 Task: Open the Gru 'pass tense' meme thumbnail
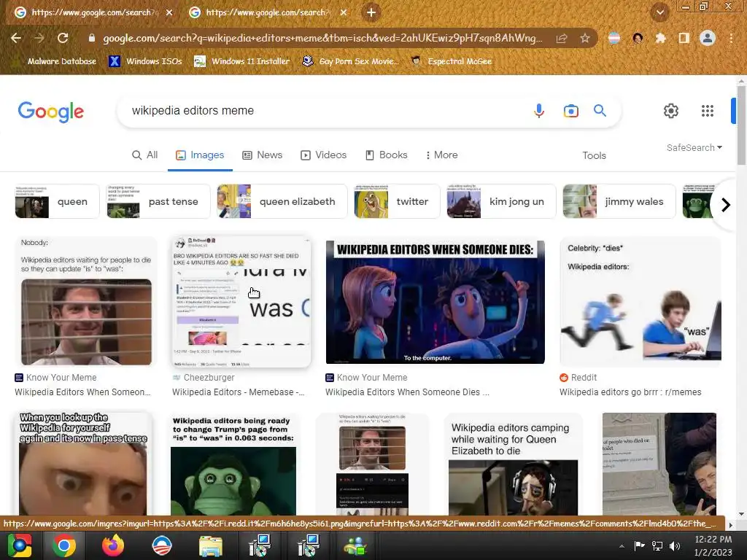coord(83,464)
